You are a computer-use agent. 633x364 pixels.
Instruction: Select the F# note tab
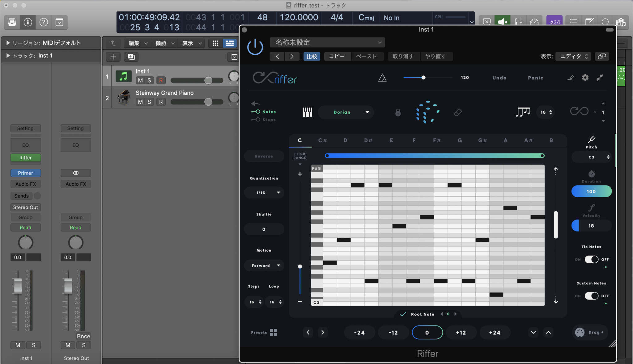pyautogui.click(x=436, y=140)
